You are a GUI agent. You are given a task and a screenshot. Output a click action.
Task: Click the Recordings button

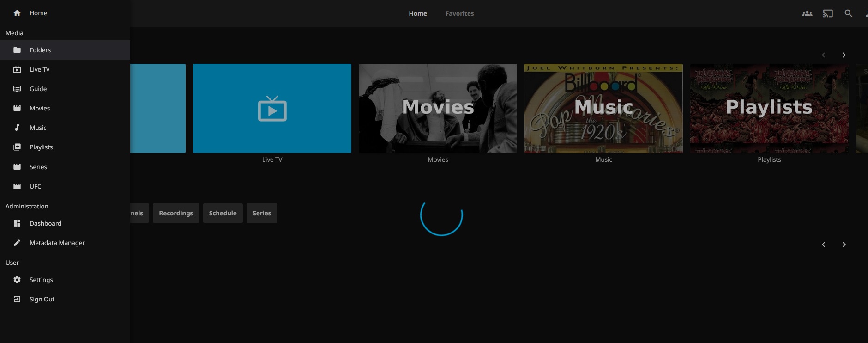tap(176, 213)
